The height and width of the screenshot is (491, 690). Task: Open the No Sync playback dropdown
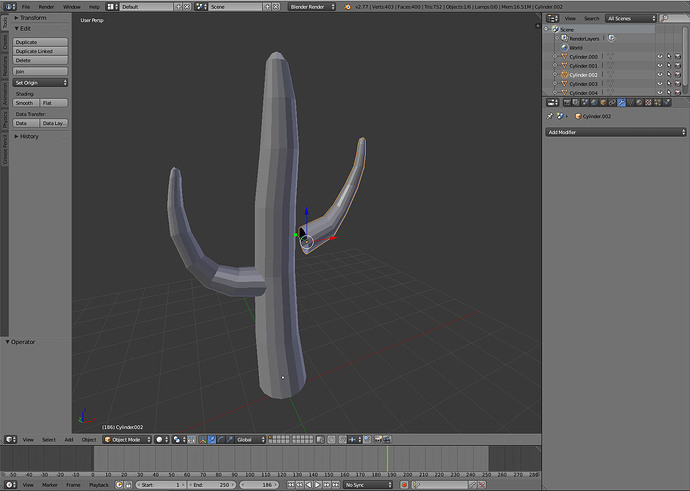367,485
